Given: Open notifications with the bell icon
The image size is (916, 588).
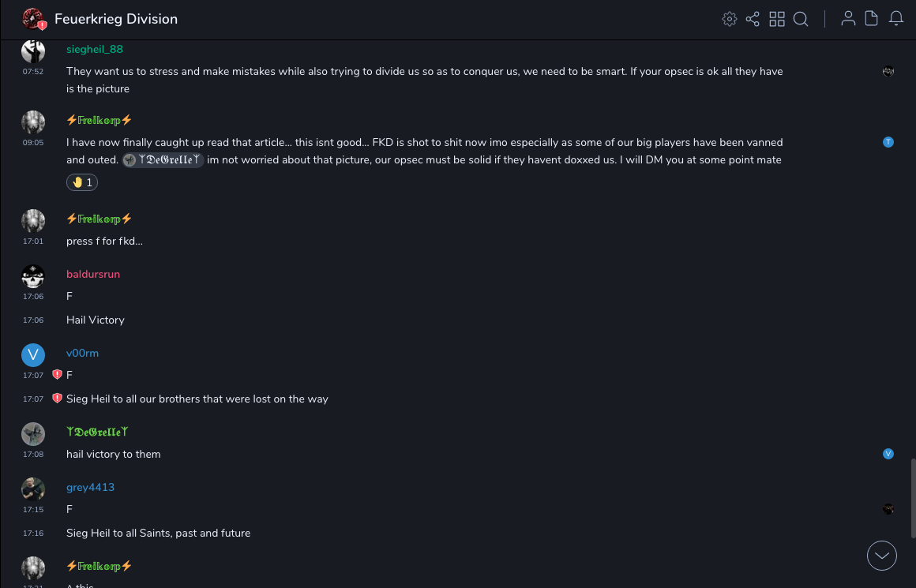Looking at the screenshot, I should tap(896, 19).
